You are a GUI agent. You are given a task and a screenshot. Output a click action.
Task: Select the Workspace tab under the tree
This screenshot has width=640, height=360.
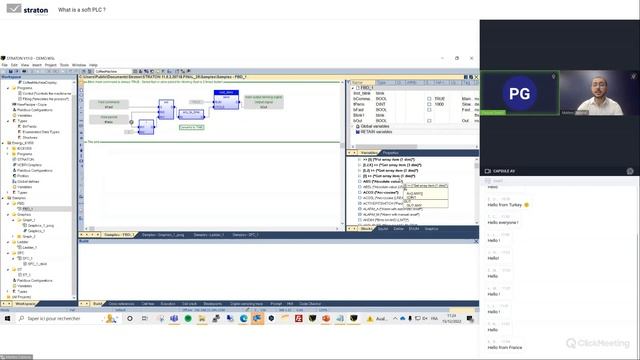point(25,304)
